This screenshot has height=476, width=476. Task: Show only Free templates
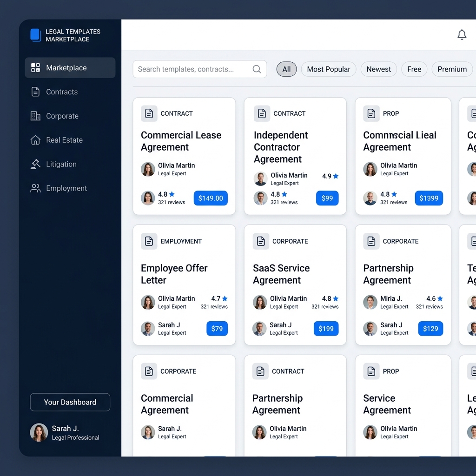414,69
